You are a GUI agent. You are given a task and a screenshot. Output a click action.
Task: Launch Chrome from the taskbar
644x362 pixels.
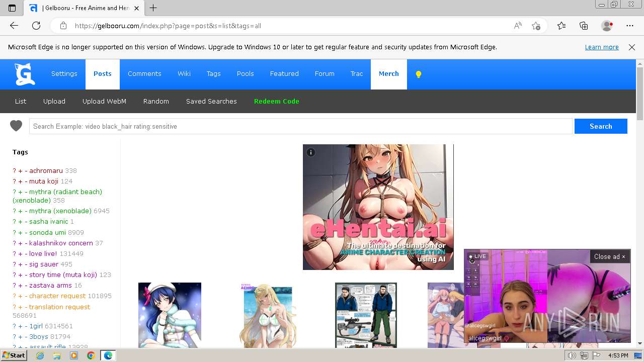point(91,355)
